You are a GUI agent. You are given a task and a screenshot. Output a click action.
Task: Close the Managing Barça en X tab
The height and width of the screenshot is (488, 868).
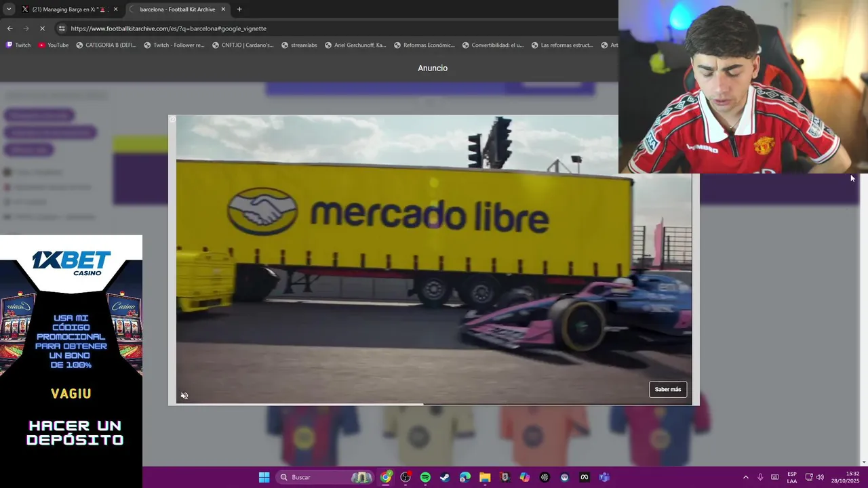[x=115, y=9]
